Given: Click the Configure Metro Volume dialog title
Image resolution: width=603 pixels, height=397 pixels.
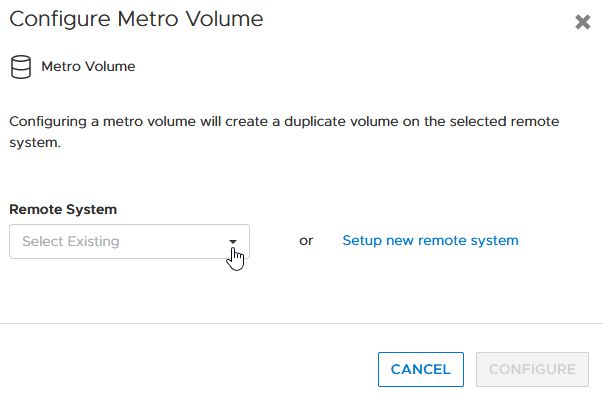Looking at the screenshot, I should [136, 19].
